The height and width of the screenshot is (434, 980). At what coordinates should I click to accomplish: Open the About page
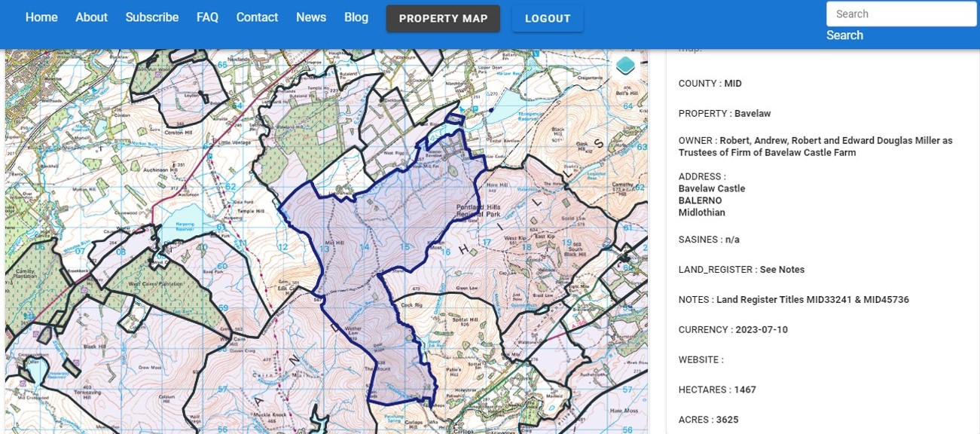coord(91,17)
